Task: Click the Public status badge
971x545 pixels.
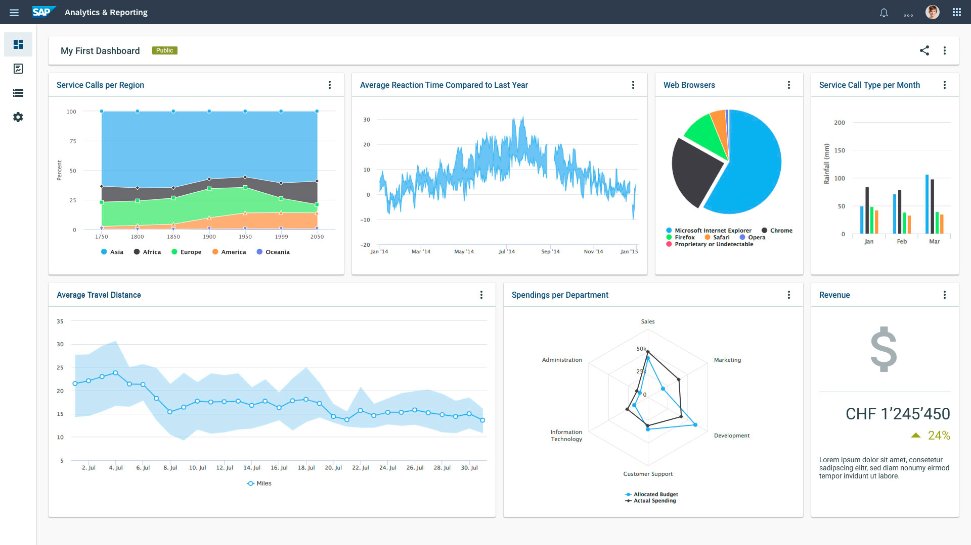Action: pos(165,50)
